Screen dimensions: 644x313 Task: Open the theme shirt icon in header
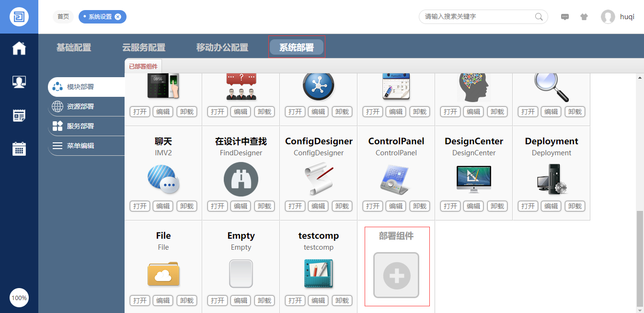(584, 17)
